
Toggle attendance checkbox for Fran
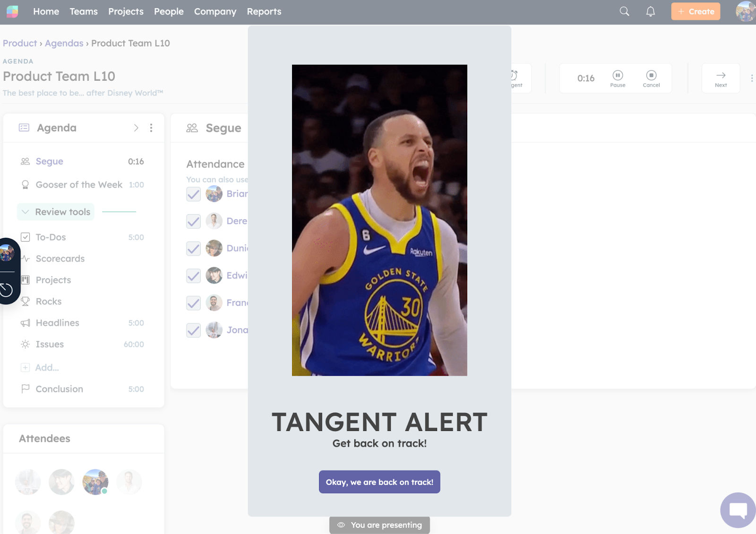(193, 303)
